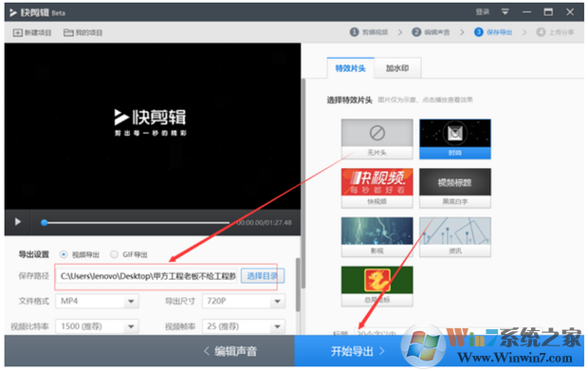Click the 新建项目 new project icon
Image resolution: width=588 pixels, height=371 pixels.
(17, 32)
